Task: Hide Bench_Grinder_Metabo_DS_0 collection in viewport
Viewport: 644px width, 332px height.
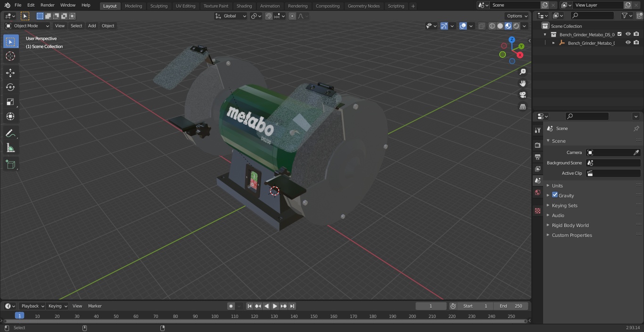Action: click(x=628, y=34)
